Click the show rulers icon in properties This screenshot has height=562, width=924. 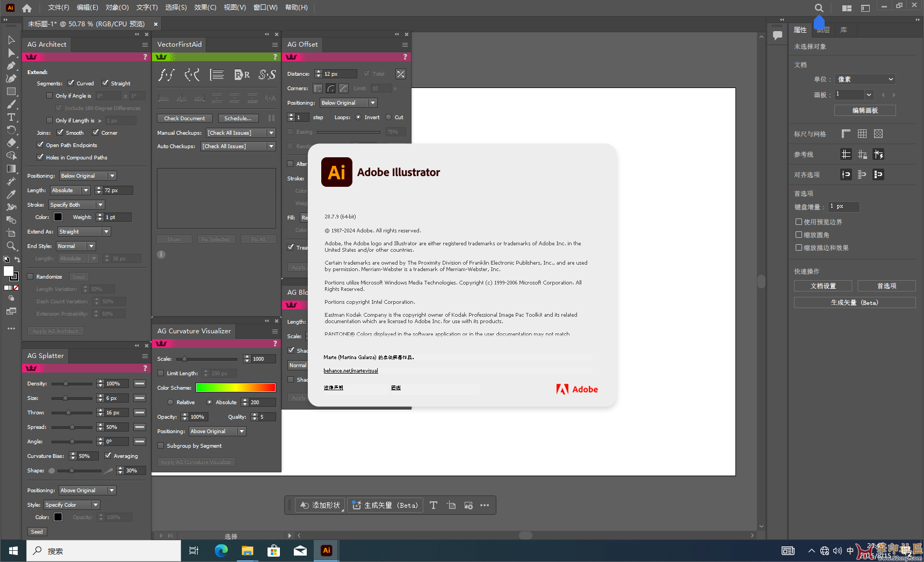coord(846,134)
